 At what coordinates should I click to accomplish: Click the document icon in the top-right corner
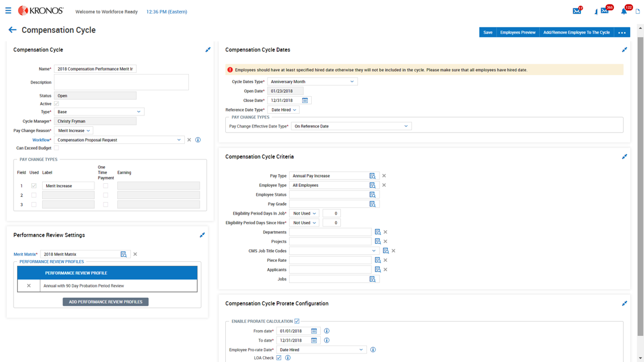[637, 10]
